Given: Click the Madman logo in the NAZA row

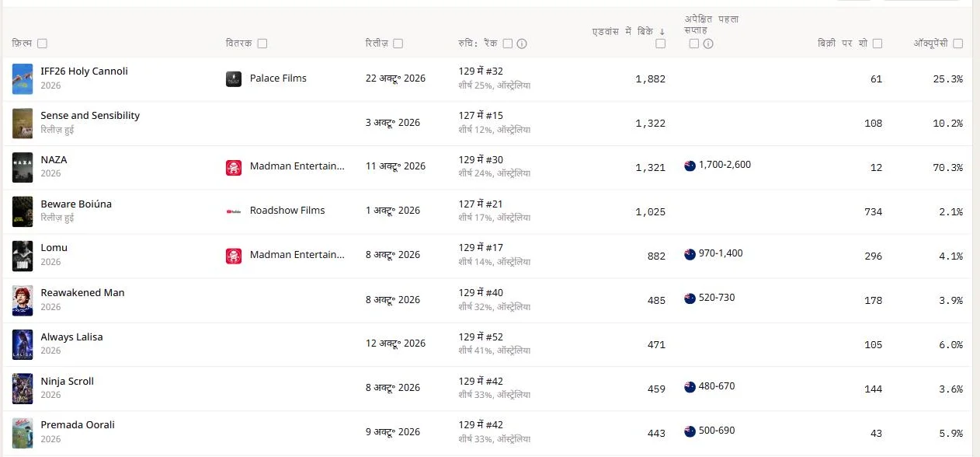Looking at the screenshot, I should coord(234,167).
